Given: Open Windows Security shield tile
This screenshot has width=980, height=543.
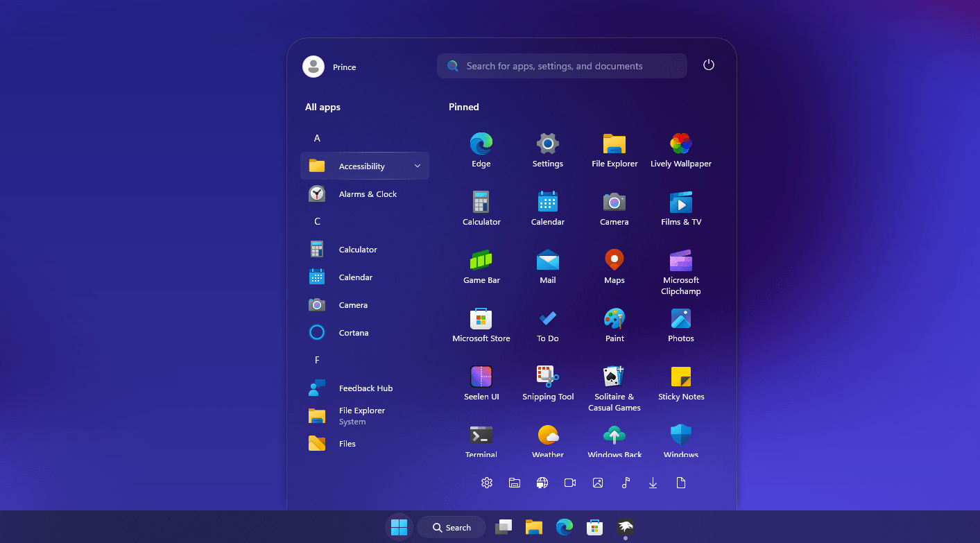Looking at the screenshot, I should 681,440.
